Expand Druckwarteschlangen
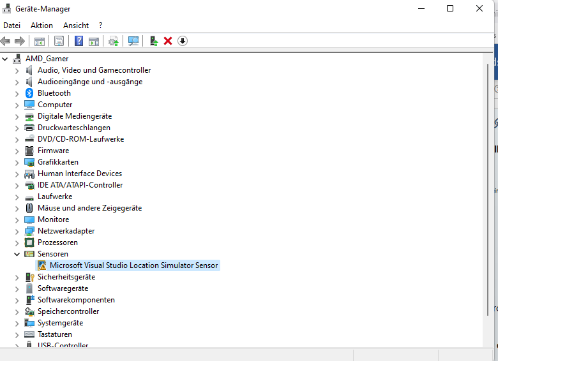This screenshot has width=588, height=372. point(17,128)
